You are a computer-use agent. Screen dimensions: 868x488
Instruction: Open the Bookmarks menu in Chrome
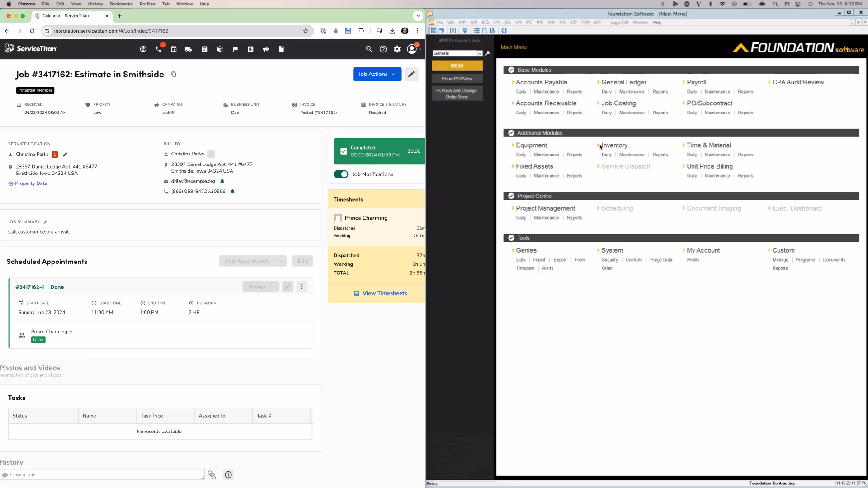121,4
